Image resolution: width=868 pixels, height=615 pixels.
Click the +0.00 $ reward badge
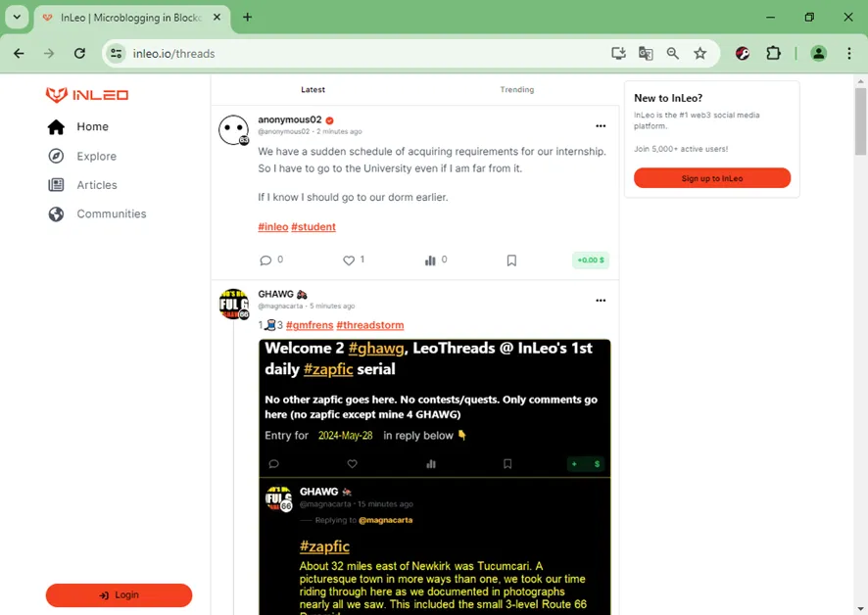point(591,260)
